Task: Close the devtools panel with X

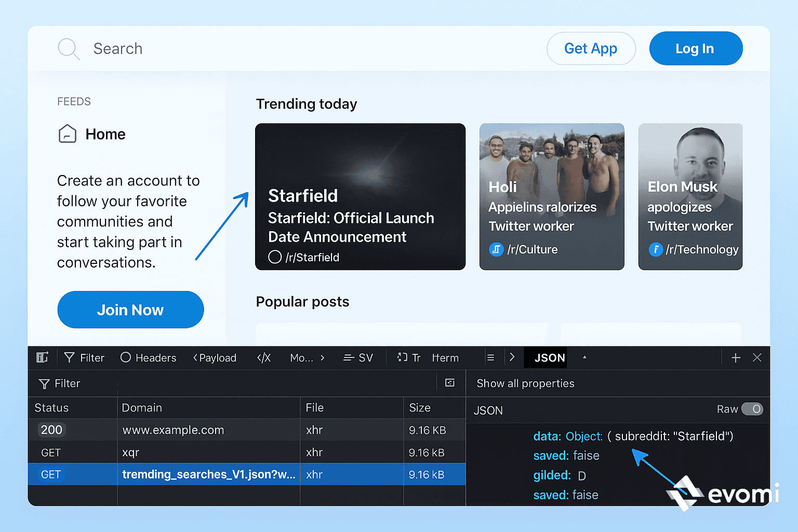Action: coord(757,357)
